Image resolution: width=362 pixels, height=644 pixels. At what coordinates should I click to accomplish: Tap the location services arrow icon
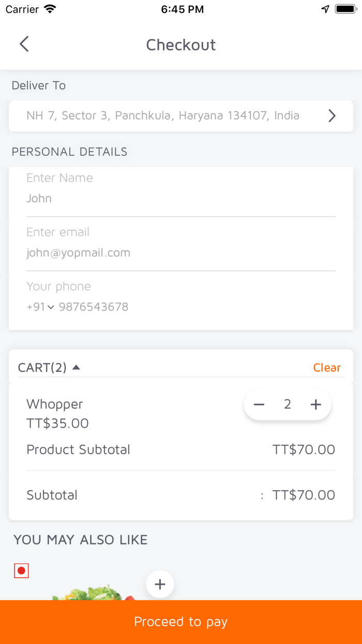pos(325,9)
